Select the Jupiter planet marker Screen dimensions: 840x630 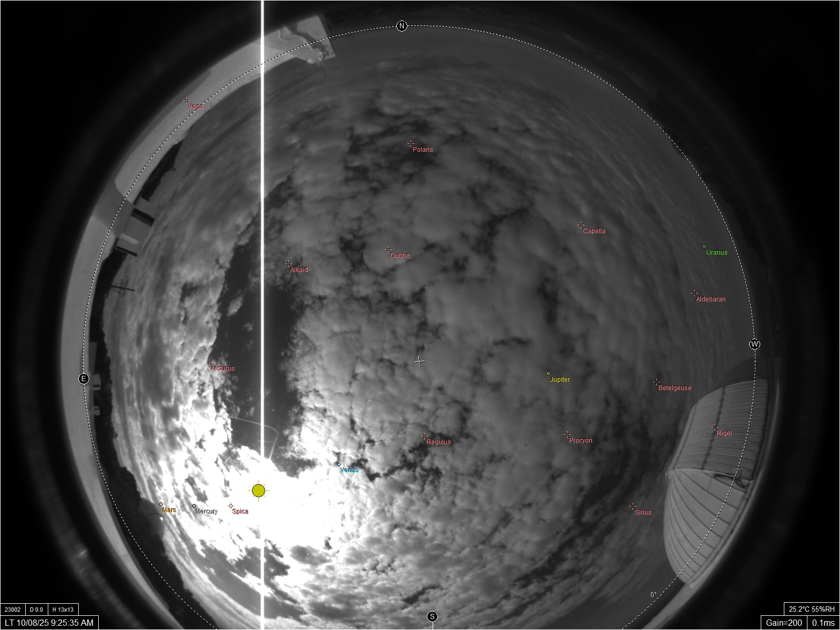(549, 374)
